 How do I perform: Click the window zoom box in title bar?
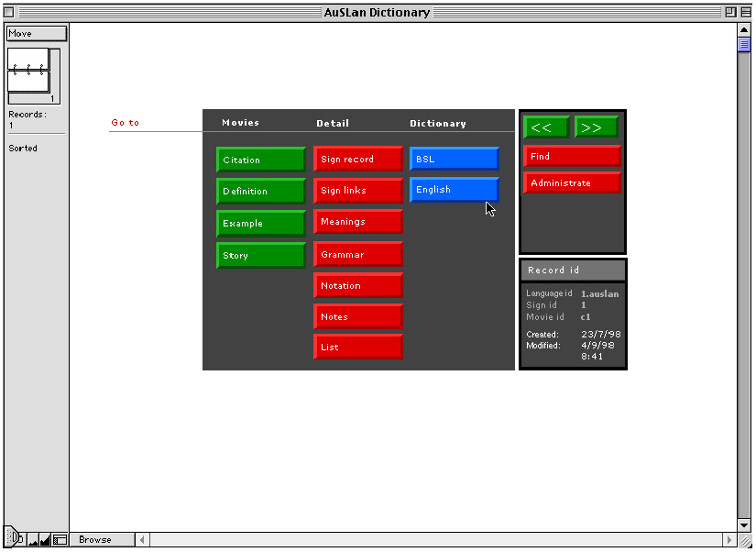pos(731,12)
